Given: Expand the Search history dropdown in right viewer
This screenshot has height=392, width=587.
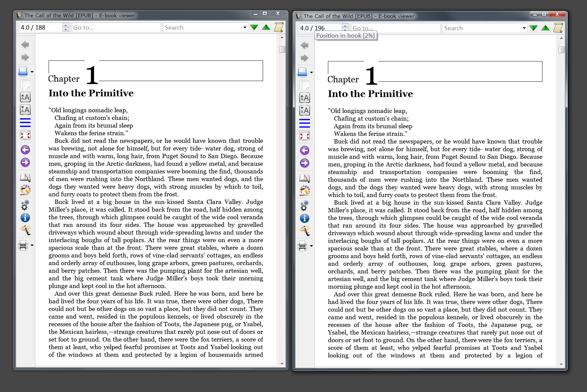Looking at the screenshot, I should pos(524,28).
